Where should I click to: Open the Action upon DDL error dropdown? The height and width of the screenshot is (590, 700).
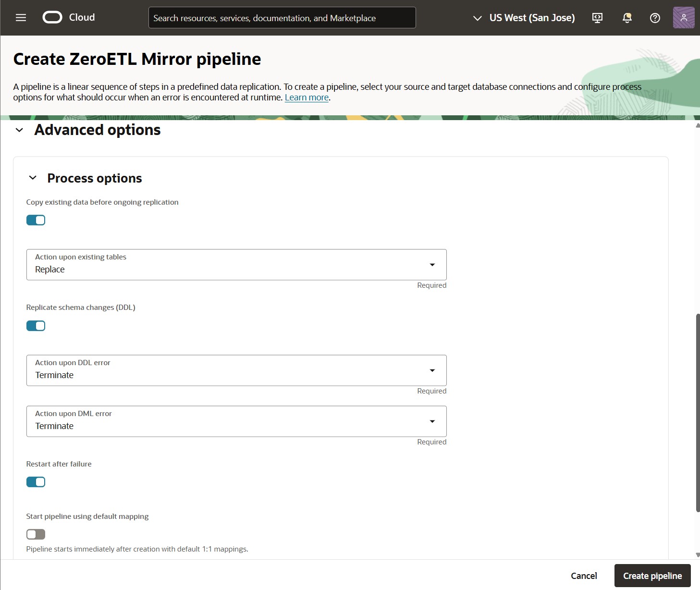pos(432,370)
